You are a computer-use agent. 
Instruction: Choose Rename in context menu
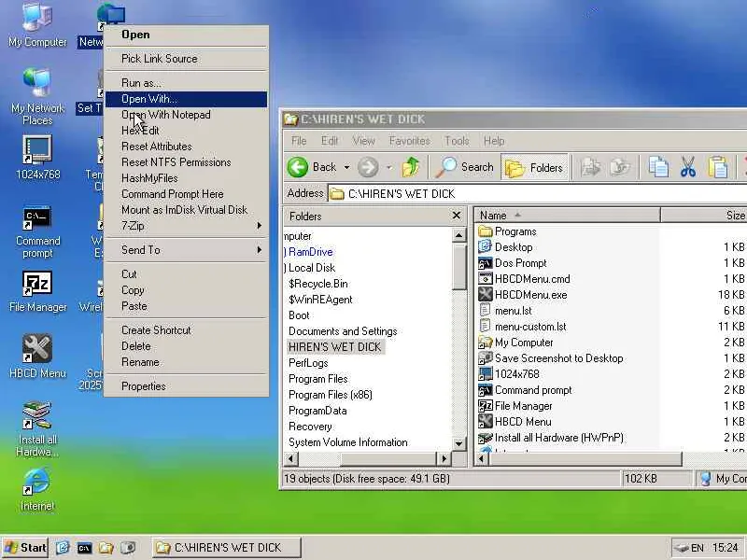[x=186, y=362]
